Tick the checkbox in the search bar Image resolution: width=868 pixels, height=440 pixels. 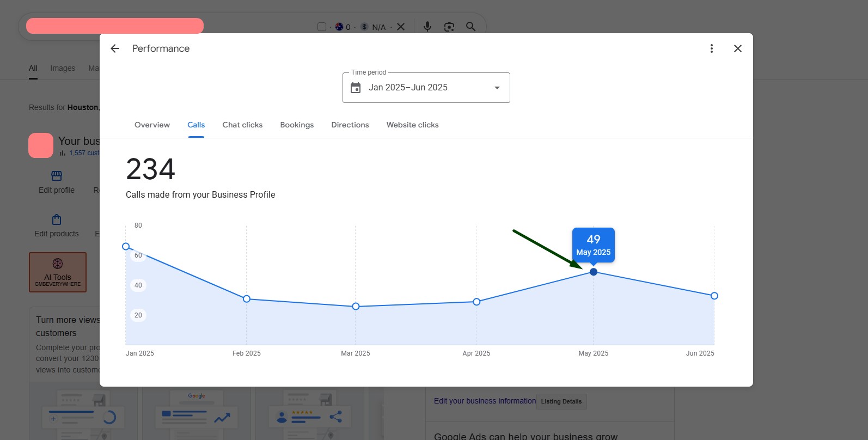322,27
